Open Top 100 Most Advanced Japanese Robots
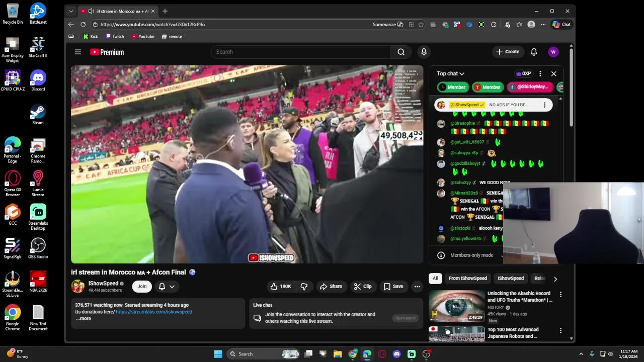The image size is (644, 362). point(513,333)
